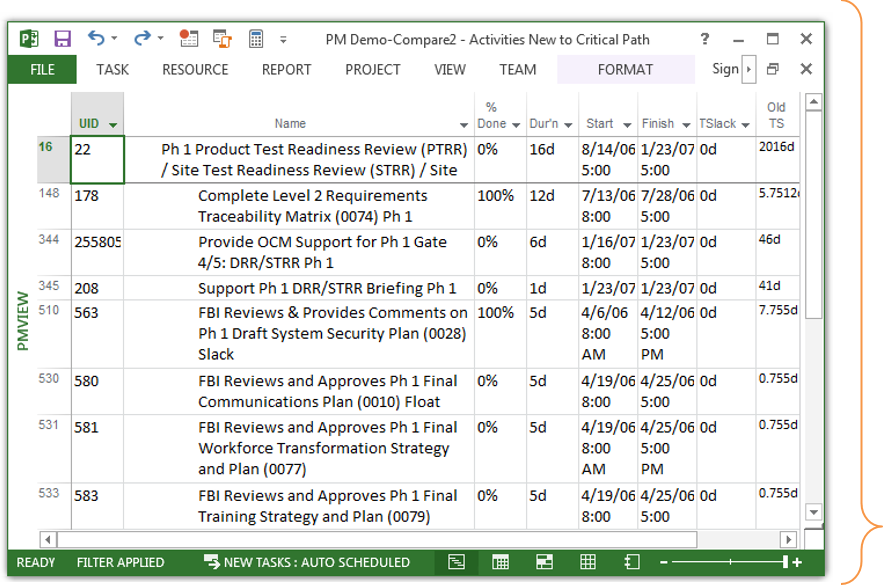
Task: Click the Sign in link
Action: (x=725, y=69)
